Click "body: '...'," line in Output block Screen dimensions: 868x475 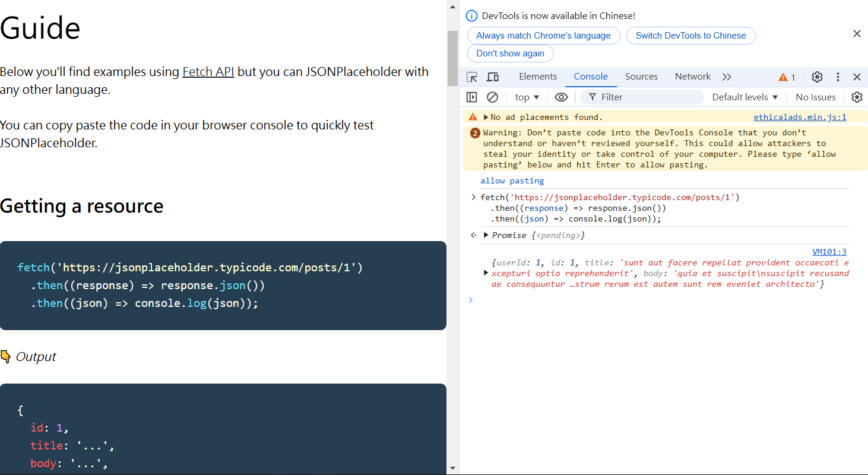click(x=69, y=464)
